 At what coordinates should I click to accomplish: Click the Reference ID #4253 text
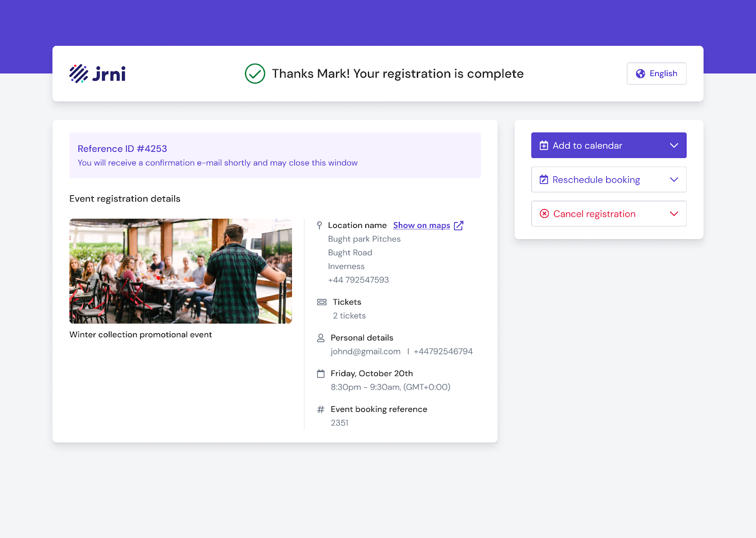pyautogui.click(x=122, y=149)
